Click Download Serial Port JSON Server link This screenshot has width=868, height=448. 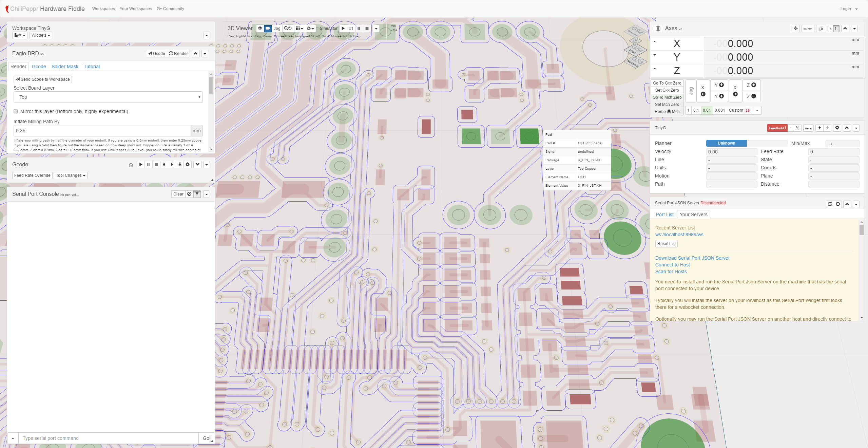coord(692,258)
